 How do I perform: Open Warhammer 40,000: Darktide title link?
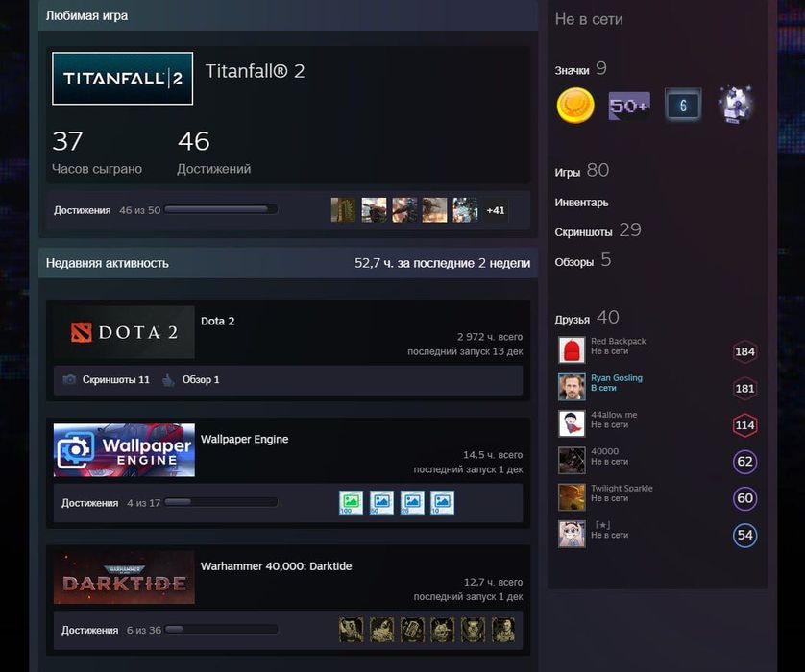click(x=277, y=566)
